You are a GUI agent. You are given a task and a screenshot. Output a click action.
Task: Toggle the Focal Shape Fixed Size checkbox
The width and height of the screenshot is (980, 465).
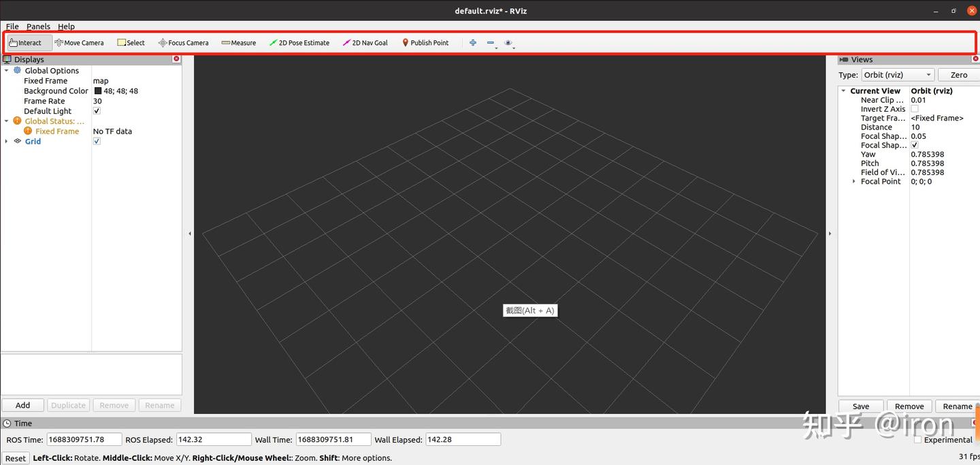(x=915, y=145)
